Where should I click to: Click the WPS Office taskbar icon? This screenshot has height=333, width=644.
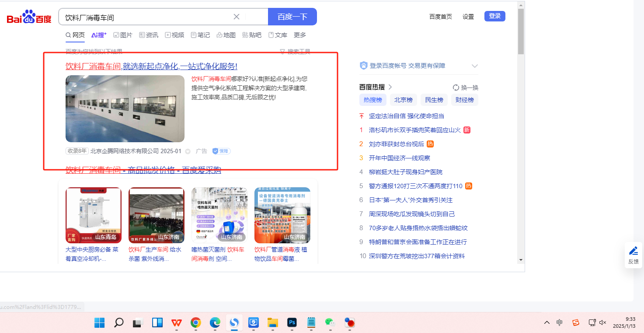coord(177,323)
